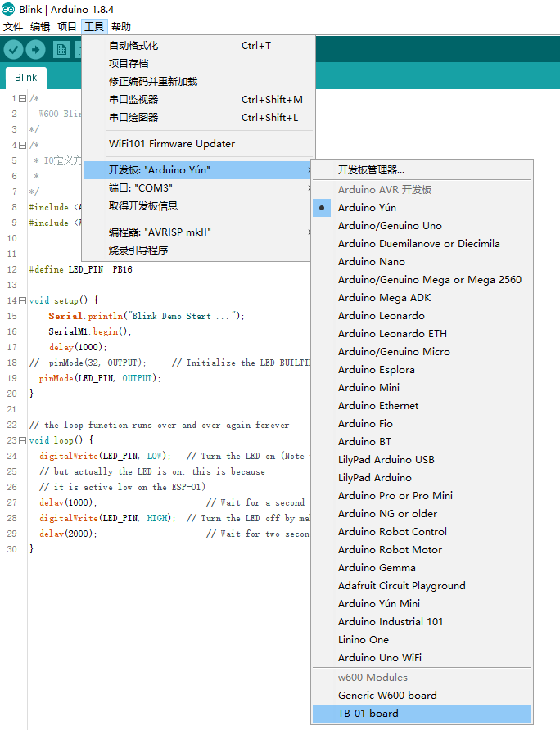Select Arduino Duemilanove or Diecimila board
This screenshot has height=730, width=560.
click(422, 244)
